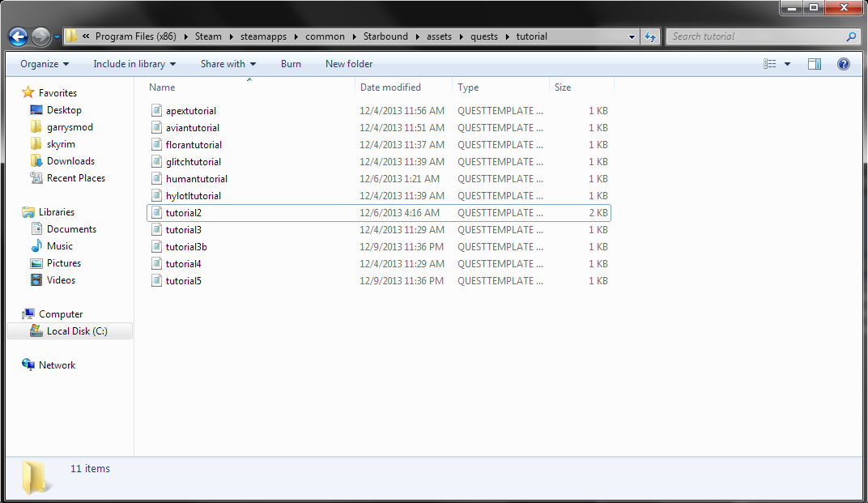Click the Burn button
Viewport: 868px width, 503px height.
coord(291,64)
